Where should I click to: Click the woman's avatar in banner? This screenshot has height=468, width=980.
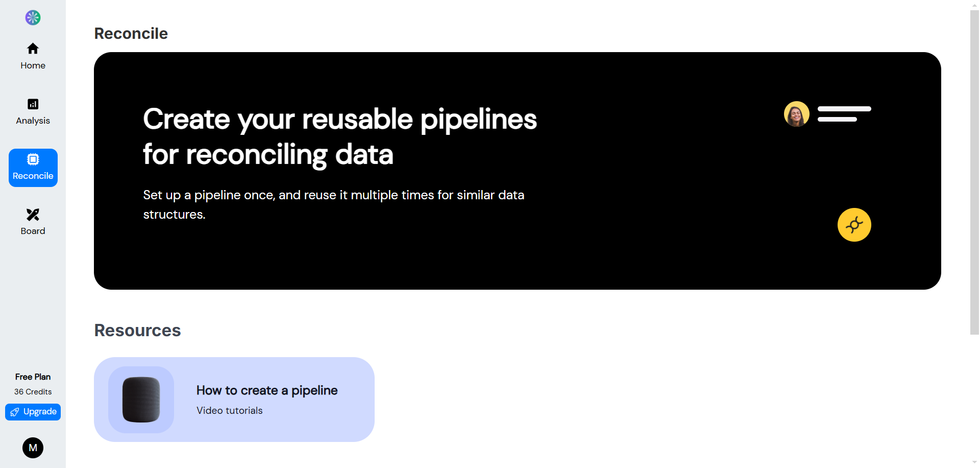point(796,114)
